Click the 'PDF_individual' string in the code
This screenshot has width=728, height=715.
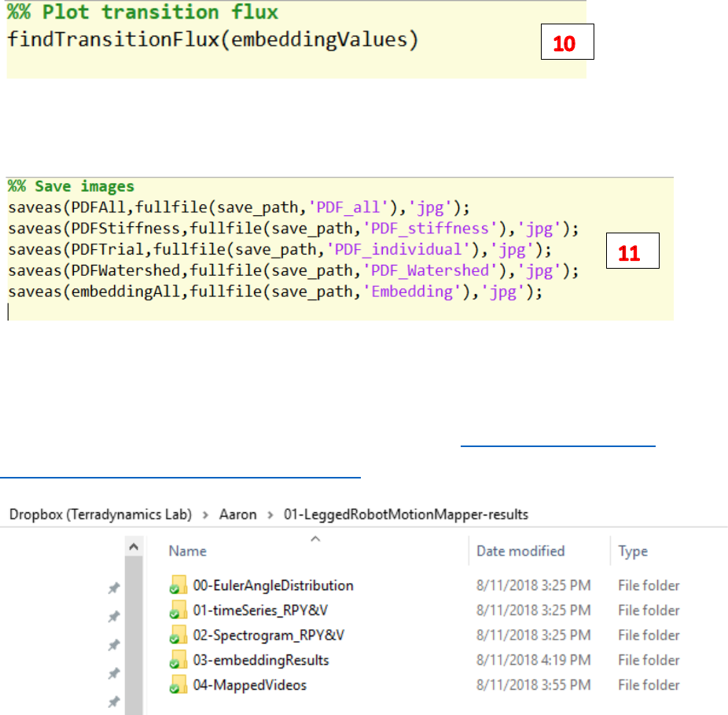tap(399, 250)
